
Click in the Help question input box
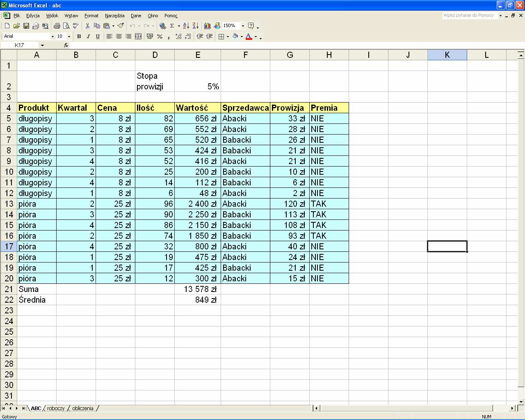pos(470,16)
